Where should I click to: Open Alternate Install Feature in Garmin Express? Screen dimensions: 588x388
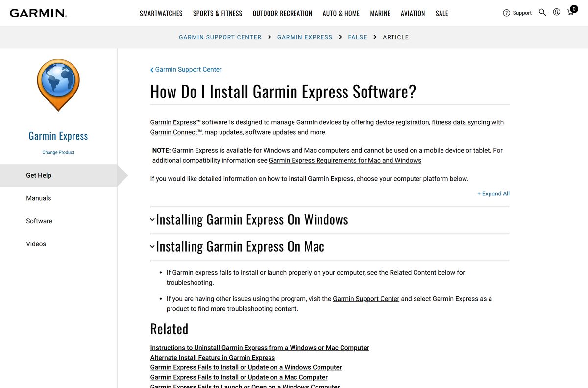[x=213, y=358]
